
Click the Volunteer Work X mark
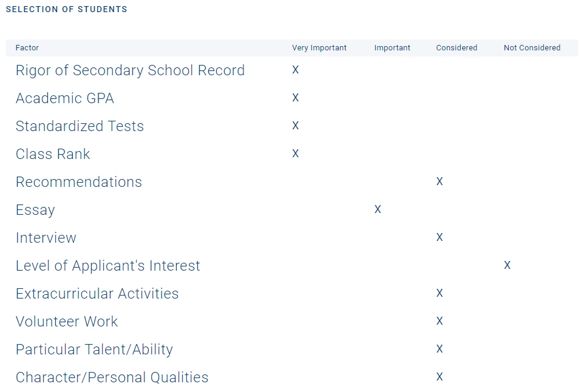pyautogui.click(x=440, y=321)
